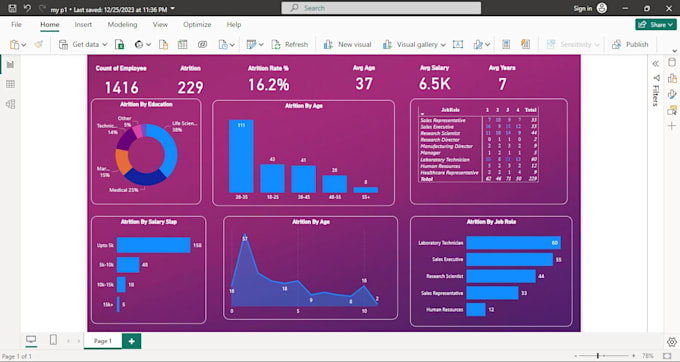Open the Share dropdown button
The width and height of the screenshot is (680, 362).
tap(656, 25)
